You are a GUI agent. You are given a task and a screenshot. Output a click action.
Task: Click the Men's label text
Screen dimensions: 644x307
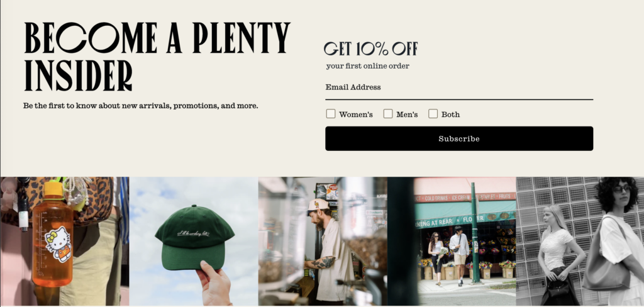pyautogui.click(x=407, y=114)
